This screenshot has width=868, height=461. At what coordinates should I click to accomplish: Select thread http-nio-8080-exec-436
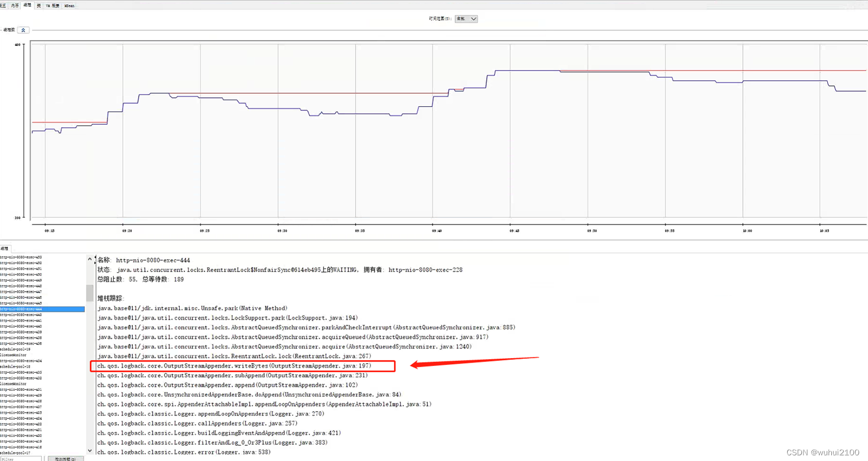(x=21, y=343)
